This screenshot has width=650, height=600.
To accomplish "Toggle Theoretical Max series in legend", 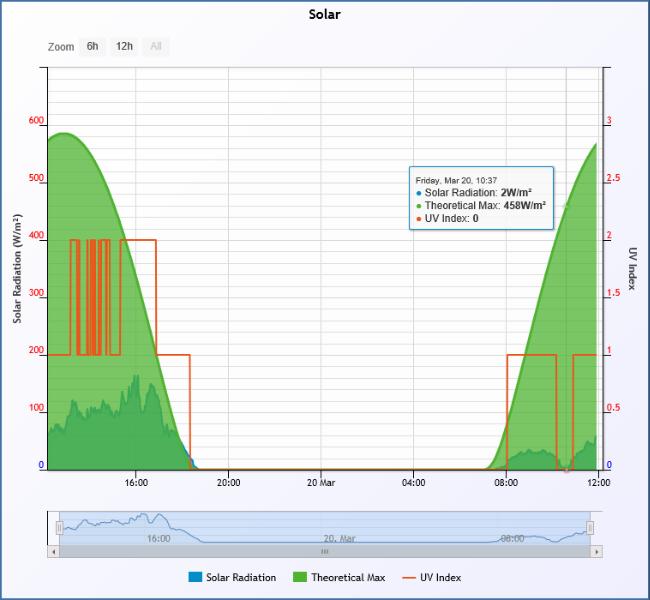I will (x=347, y=577).
